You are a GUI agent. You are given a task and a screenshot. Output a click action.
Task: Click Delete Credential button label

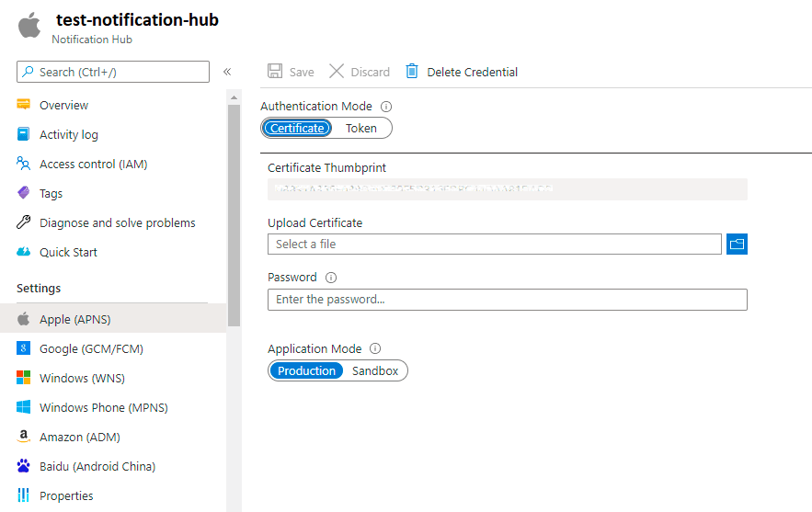coord(473,72)
